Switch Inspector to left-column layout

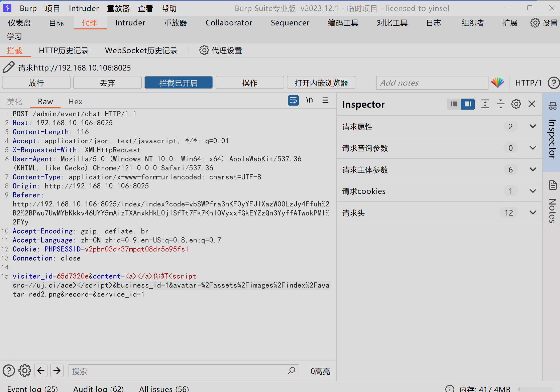tap(454, 104)
